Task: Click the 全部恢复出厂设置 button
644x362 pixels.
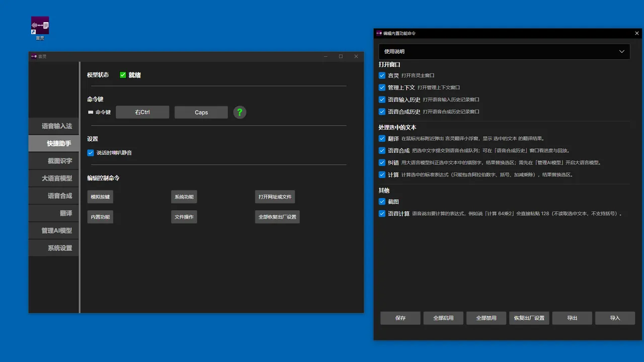Action: coord(277,217)
